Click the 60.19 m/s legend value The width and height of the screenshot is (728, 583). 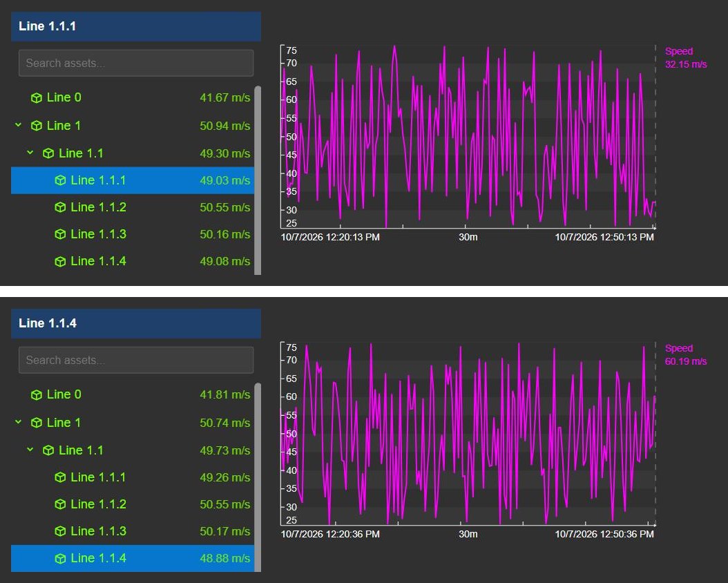(686, 361)
